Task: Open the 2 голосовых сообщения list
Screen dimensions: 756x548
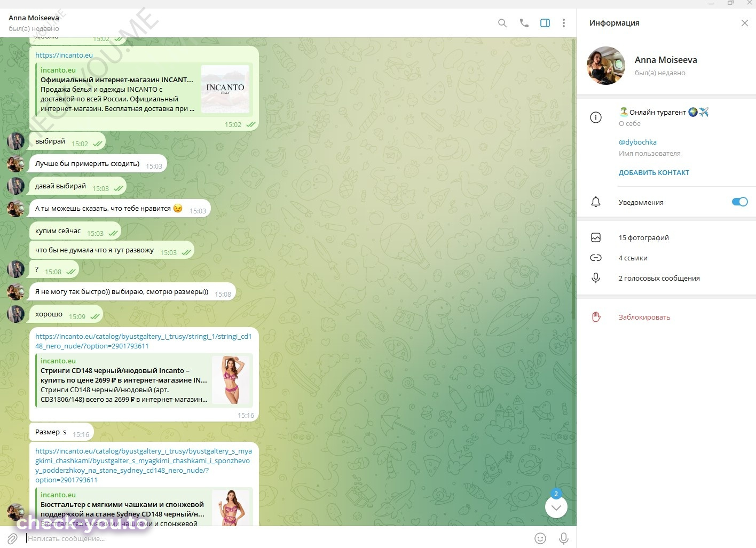Action: [659, 278]
